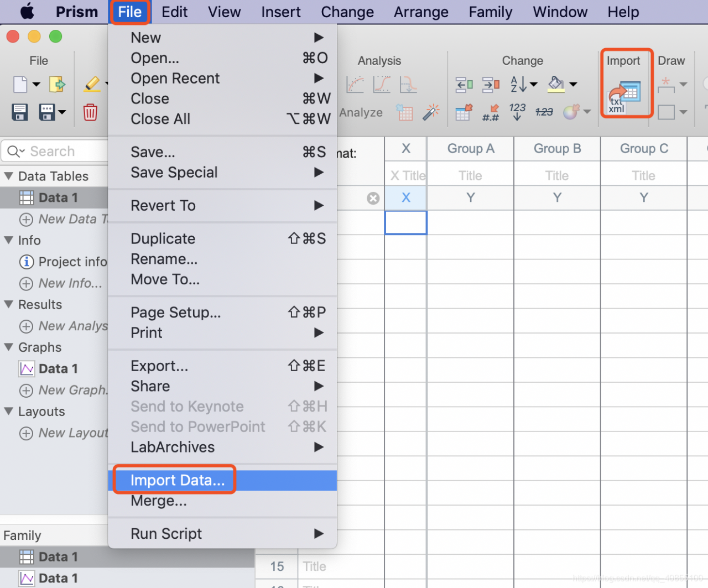This screenshot has height=588, width=708.
Task: Click the yellow highlighter icon
Action: 92,84
